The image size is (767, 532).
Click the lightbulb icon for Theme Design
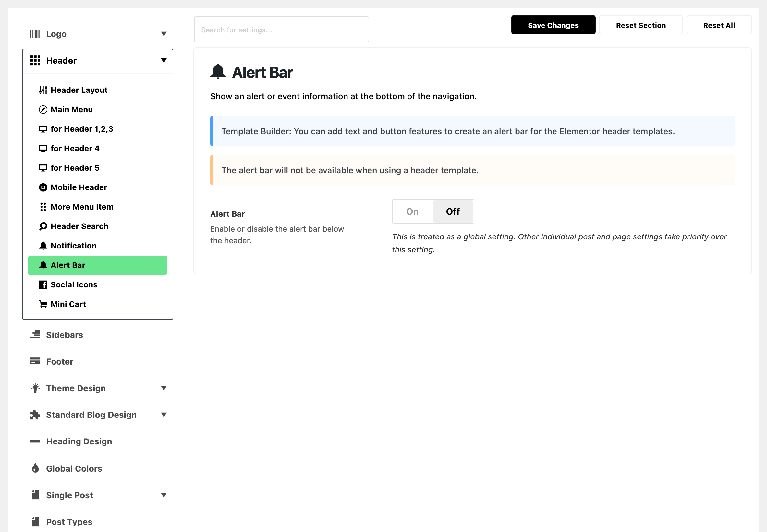[35, 388]
